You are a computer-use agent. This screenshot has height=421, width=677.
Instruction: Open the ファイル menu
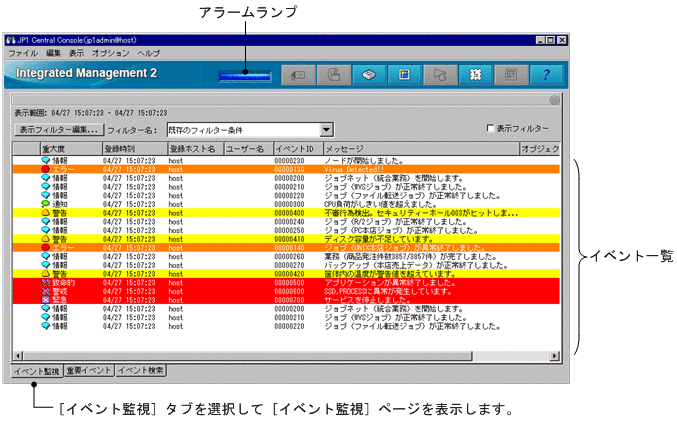23,53
